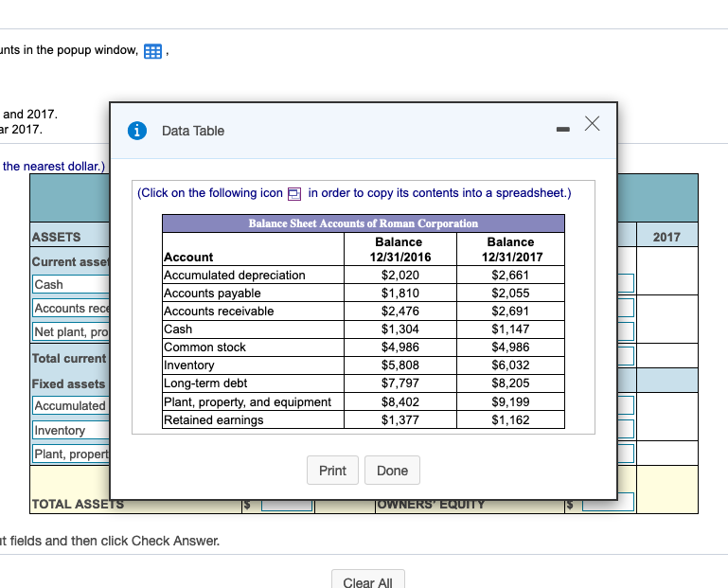Image resolution: width=728 pixels, height=588 pixels.
Task: Click the 2017 value $9,199
Action: pos(510,401)
